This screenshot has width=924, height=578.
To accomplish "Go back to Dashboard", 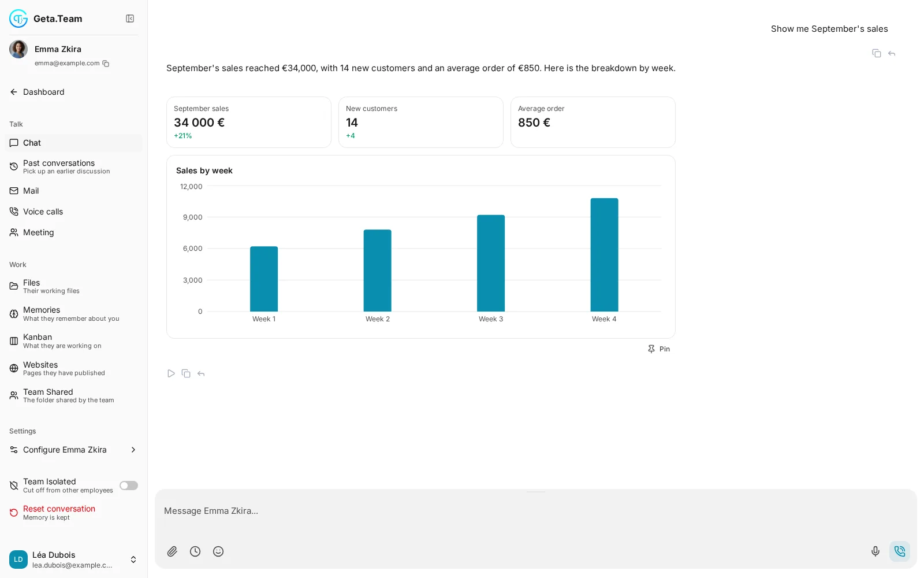I will [x=74, y=92].
